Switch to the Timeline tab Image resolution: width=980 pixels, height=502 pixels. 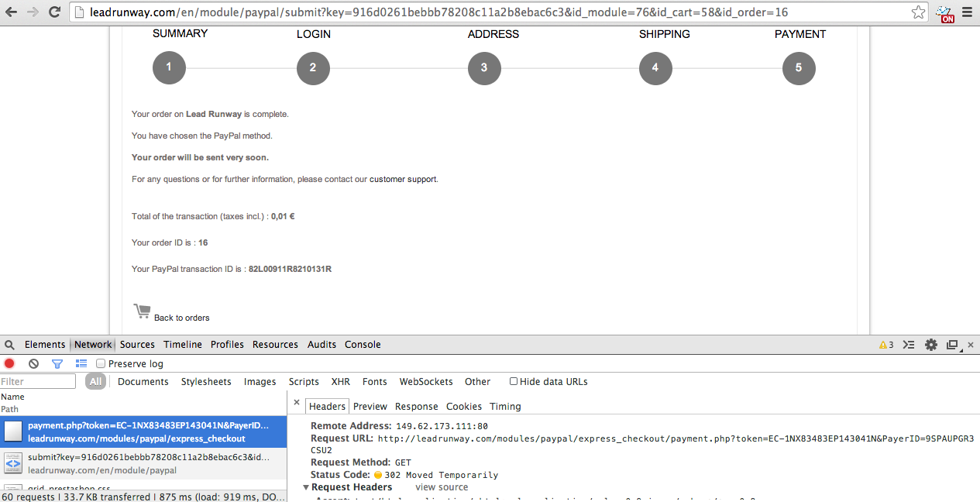click(x=183, y=345)
